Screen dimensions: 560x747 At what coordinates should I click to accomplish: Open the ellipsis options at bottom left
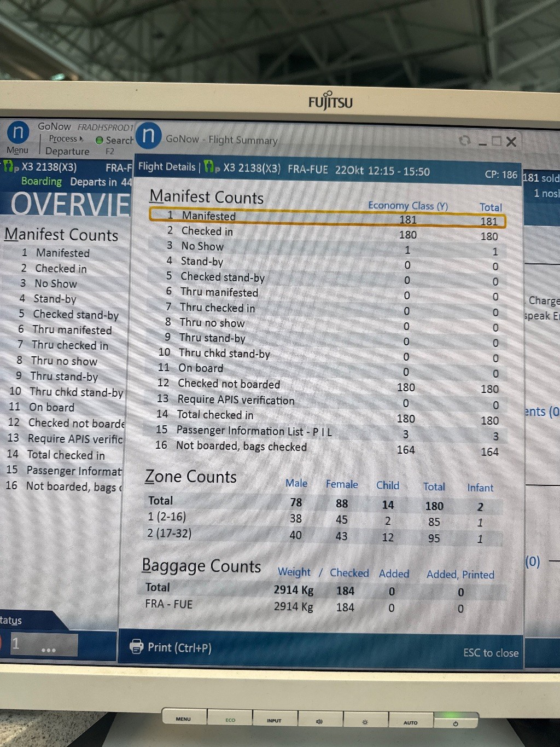48,650
